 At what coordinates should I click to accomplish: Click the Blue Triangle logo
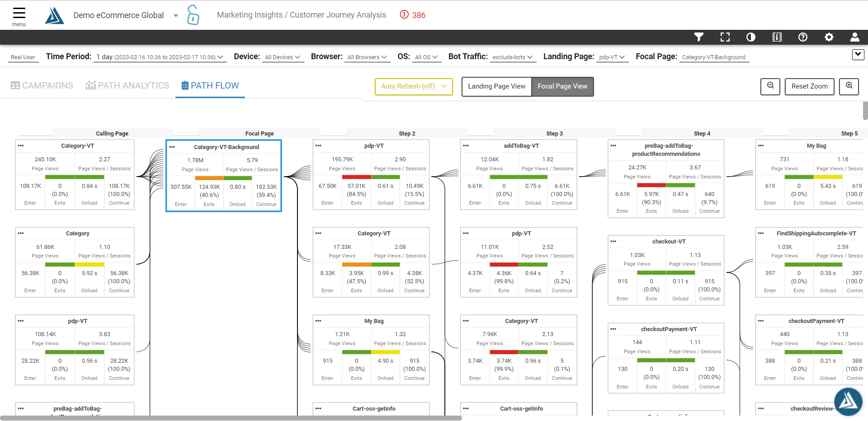[x=55, y=15]
